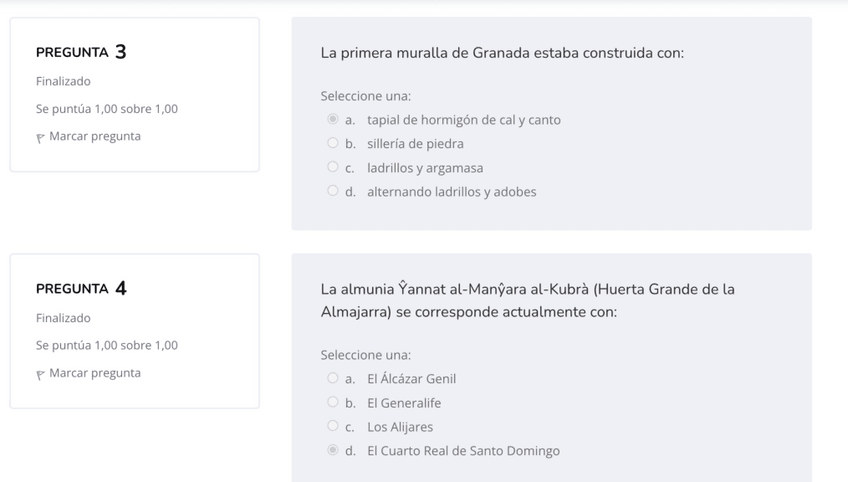Viewport: 848px width, 482px height.
Task: Click 'tapial de hormigón de cal y canto' label
Action: [463, 120]
